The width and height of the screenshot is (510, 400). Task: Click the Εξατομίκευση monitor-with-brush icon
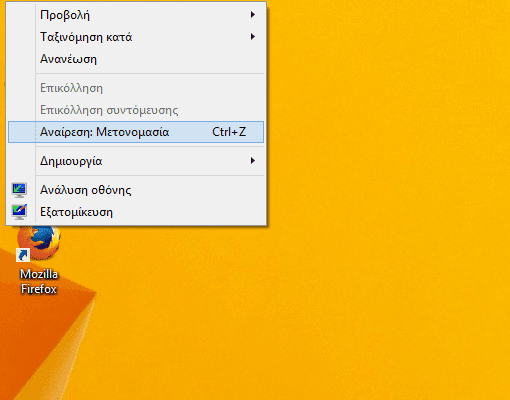[x=19, y=212]
